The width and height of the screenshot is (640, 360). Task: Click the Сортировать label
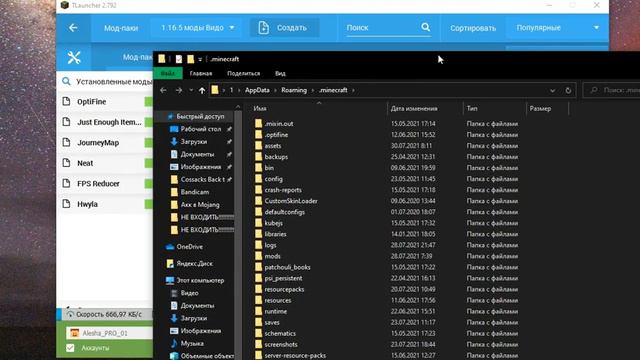pos(473,28)
